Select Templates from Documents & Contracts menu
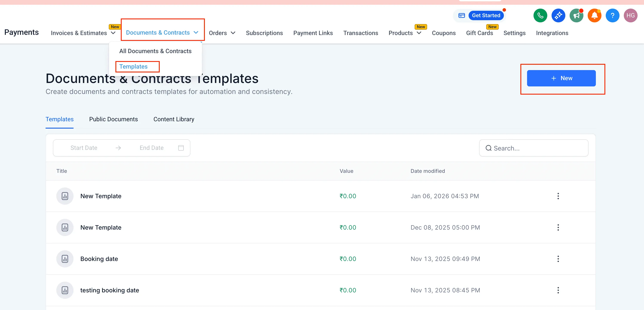644x310 pixels. pos(133,66)
